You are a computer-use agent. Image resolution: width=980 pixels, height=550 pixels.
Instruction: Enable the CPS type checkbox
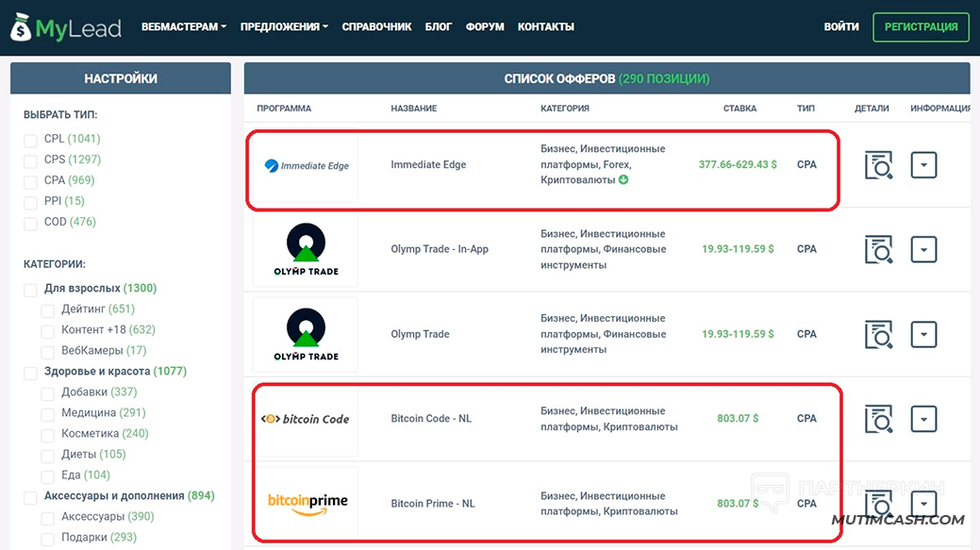[30, 160]
